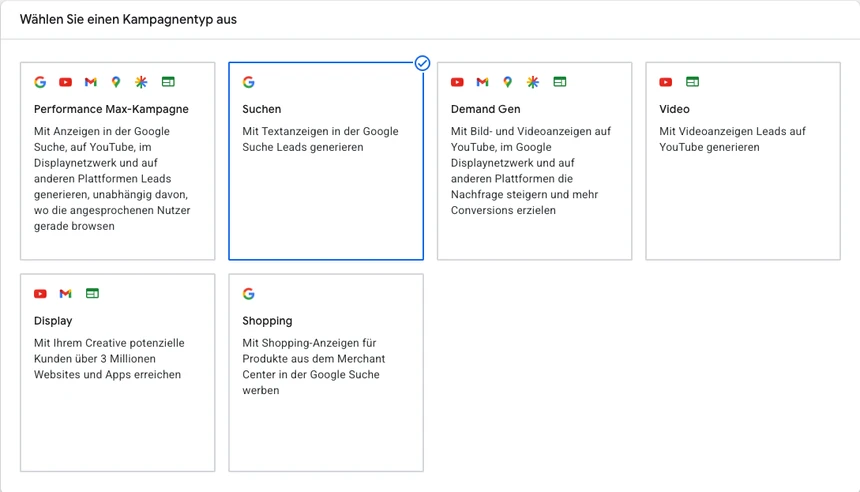Click description 'Mit Videoanzeigen Leads auf YouTube'
The width and height of the screenshot is (860, 492).
click(x=732, y=139)
